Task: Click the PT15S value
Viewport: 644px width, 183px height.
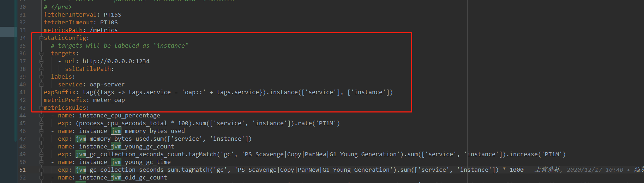Action: coord(112,14)
